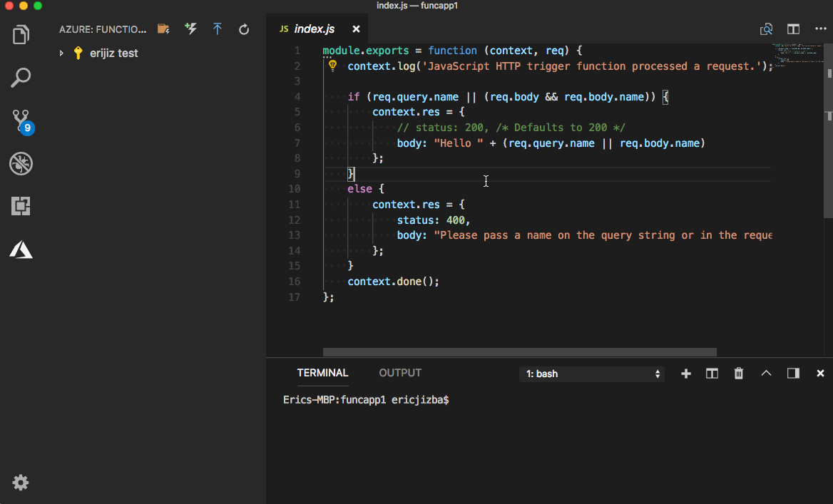Screen dimensions: 833x504
Task: Maximize the panel with the chevron
Action: 766,373
